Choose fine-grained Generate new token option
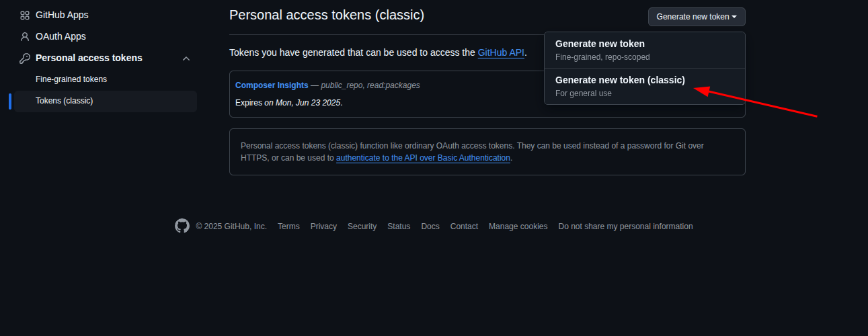The image size is (868, 336). (x=600, y=44)
